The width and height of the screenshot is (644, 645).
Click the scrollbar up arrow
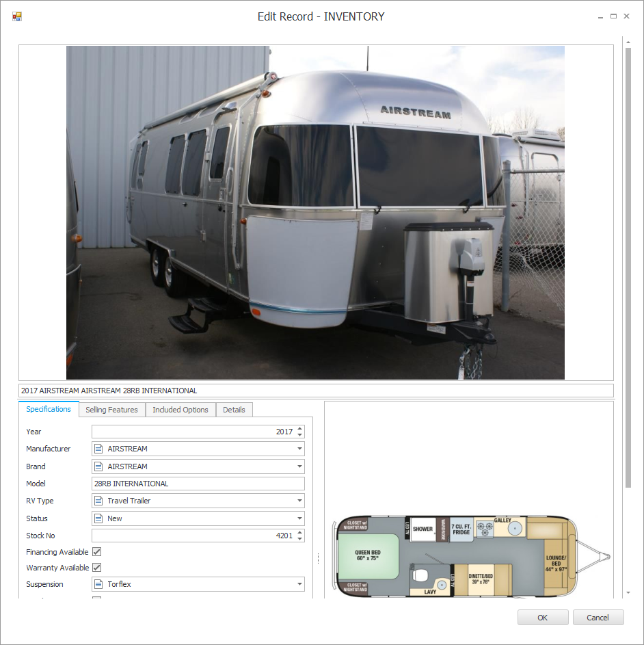click(628, 42)
